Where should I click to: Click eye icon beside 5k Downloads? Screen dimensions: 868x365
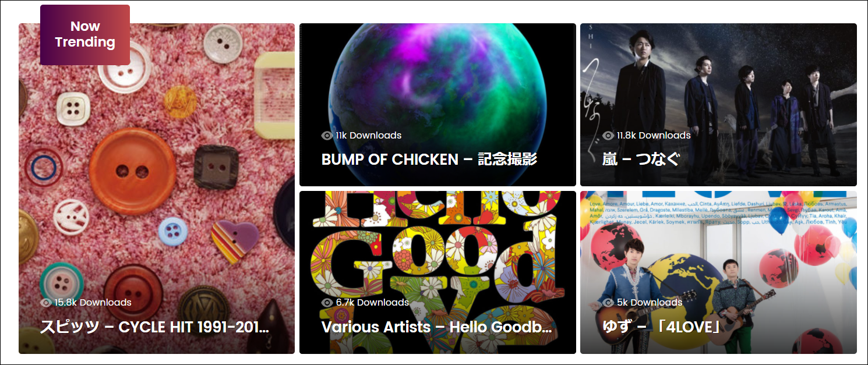[608, 303]
